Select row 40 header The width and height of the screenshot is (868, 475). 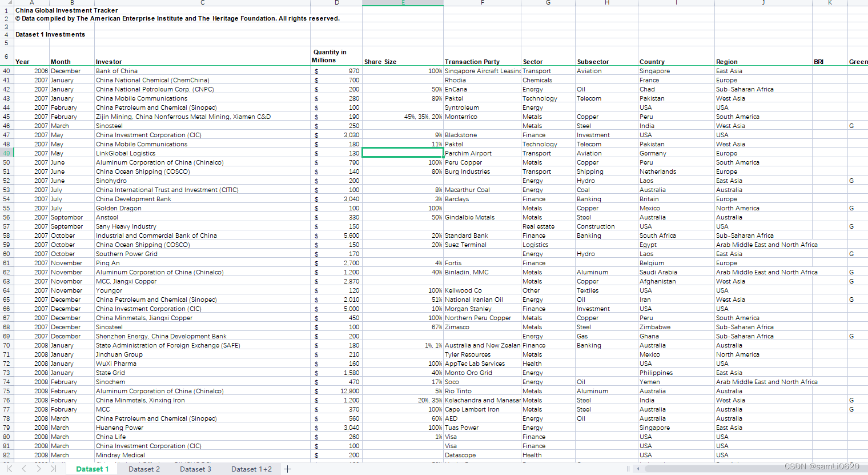point(6,71)
